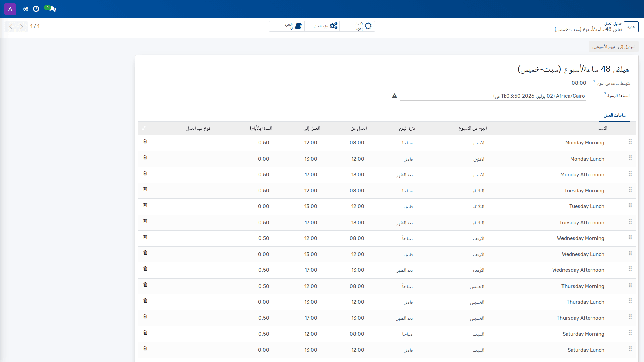This screenshot has width=644, height=362.
Task: Open the موارد العمل resources stat button
Action: coord(322,26)
